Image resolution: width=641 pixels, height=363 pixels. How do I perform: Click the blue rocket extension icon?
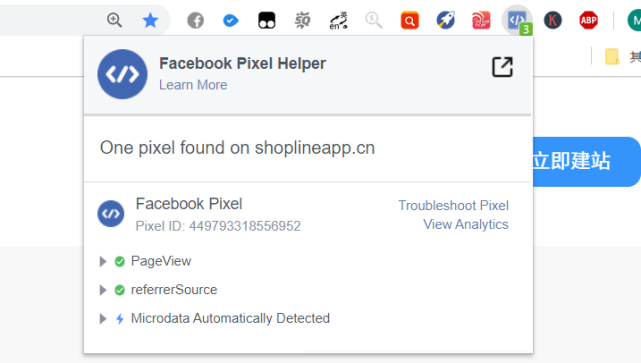(446, 20)
